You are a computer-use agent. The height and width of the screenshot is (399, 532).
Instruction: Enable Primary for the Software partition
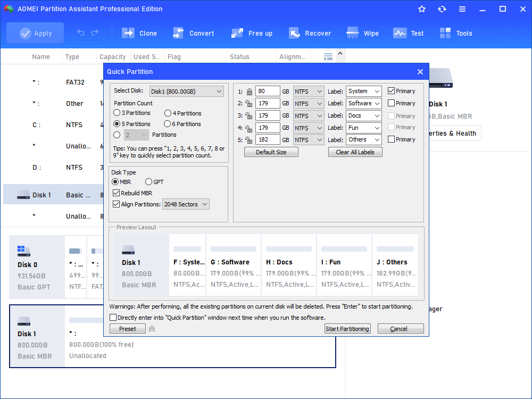tap(392, 103)
